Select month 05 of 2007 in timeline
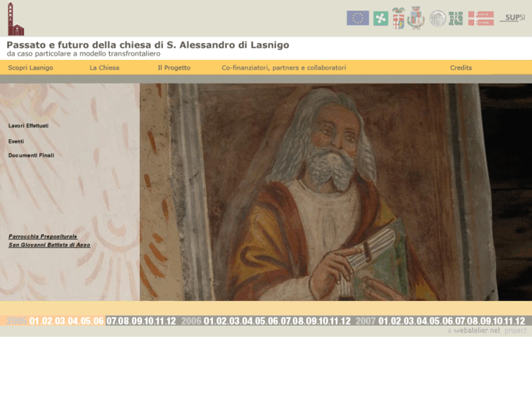 tap(435, 321)
